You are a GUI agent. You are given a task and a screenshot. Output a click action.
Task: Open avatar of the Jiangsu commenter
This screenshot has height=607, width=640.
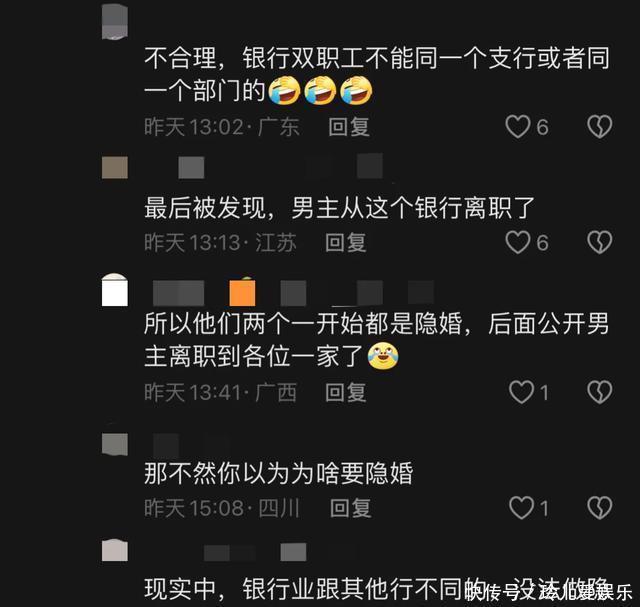coord(115,167)
